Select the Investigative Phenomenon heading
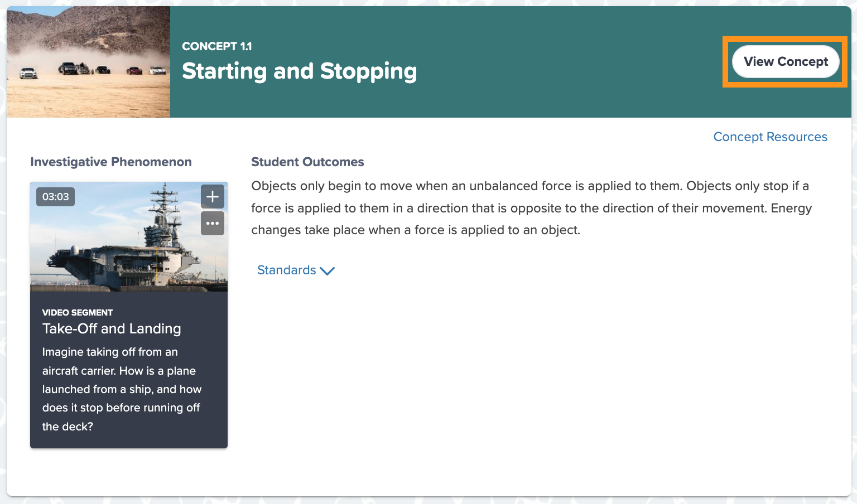The height and width of the screenshot is (504, 857). 110,162
